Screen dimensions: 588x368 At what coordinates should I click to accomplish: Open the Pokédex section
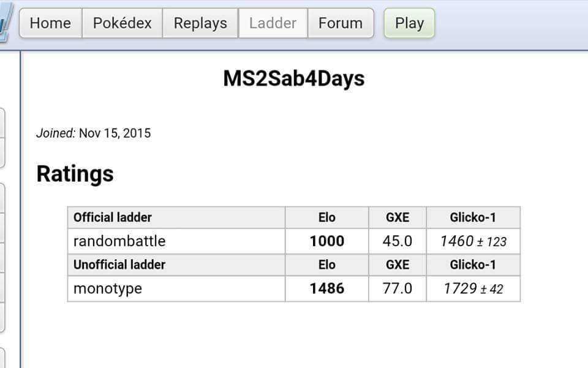(123, 23)
